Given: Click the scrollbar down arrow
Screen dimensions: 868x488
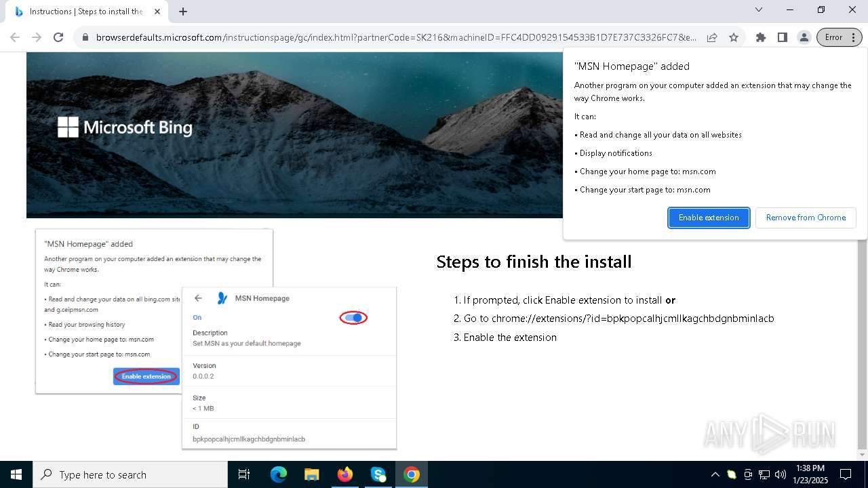Looking at the screenshot, I should point(863,455).
